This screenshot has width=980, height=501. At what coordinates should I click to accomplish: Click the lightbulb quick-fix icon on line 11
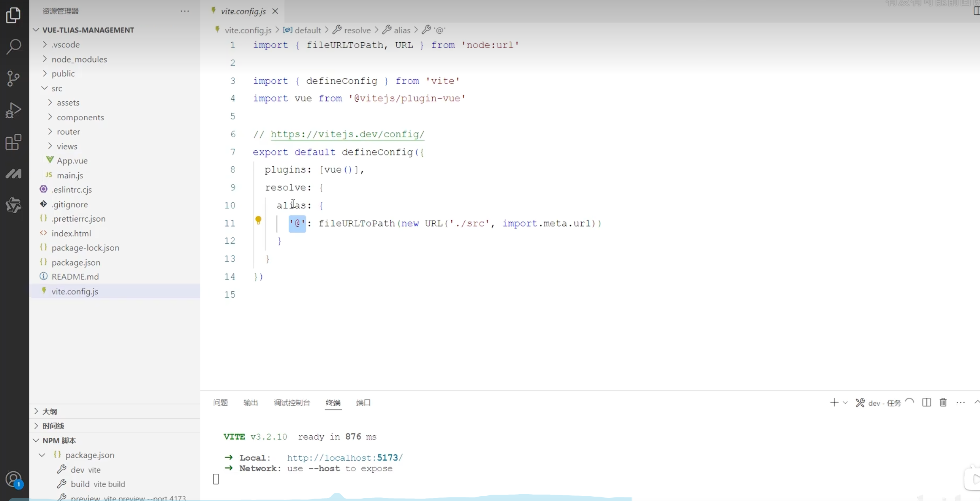pyautogui.click(x=258, y=220)
